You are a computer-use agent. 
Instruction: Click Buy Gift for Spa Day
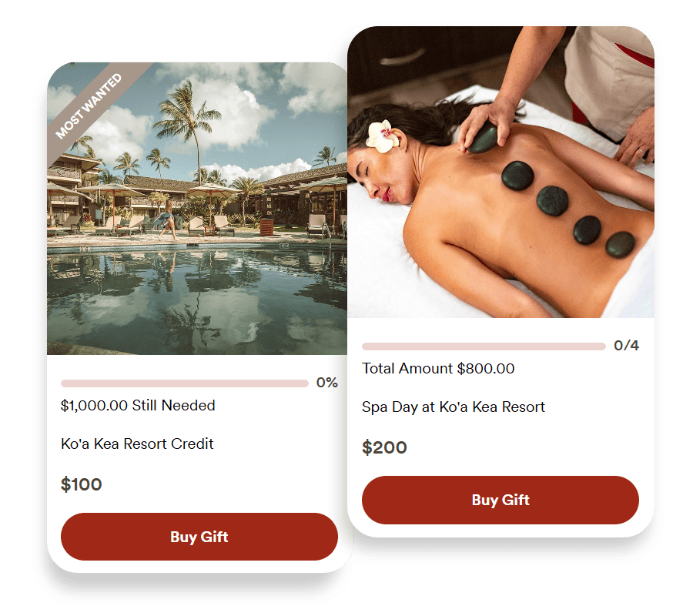tap(500, 500)
